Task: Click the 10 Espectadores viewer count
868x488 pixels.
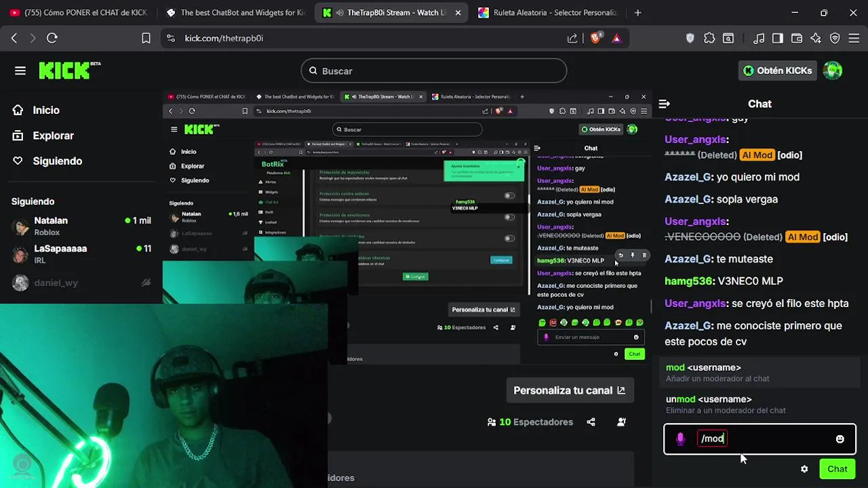Action: [530, 422]
